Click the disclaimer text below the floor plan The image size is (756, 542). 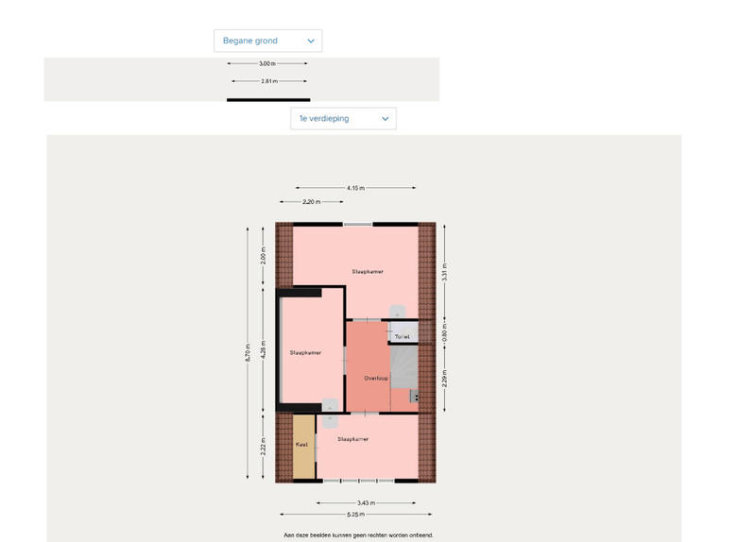coord(358,535)
